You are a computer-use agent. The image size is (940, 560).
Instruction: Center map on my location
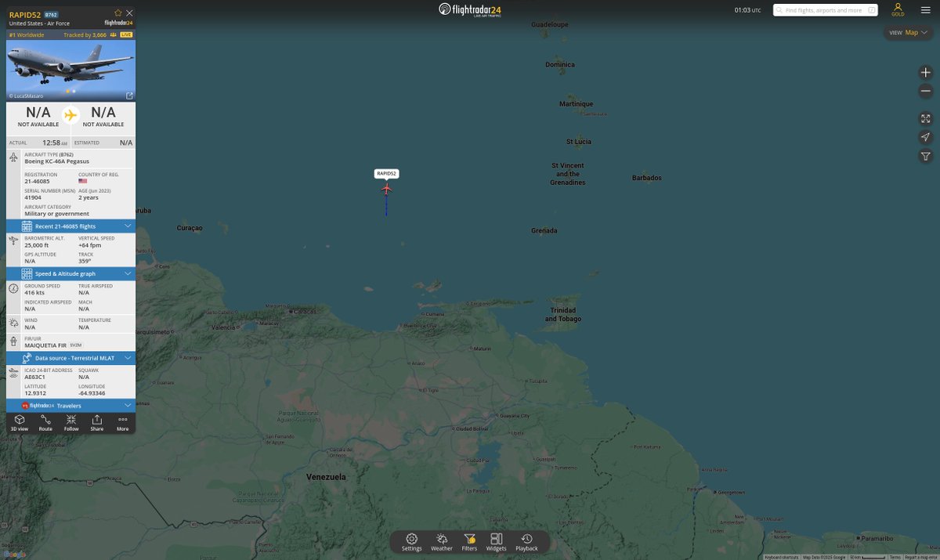click(925, 137)
